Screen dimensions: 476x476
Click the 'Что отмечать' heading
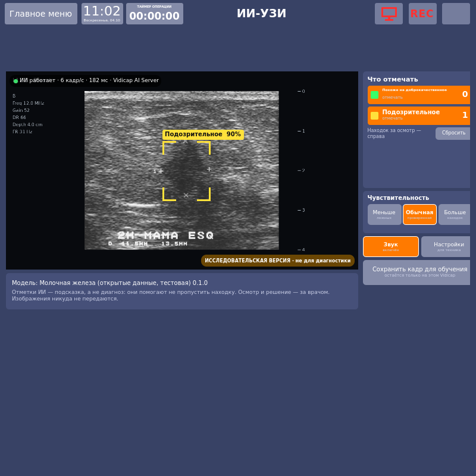tap(393, 79)
